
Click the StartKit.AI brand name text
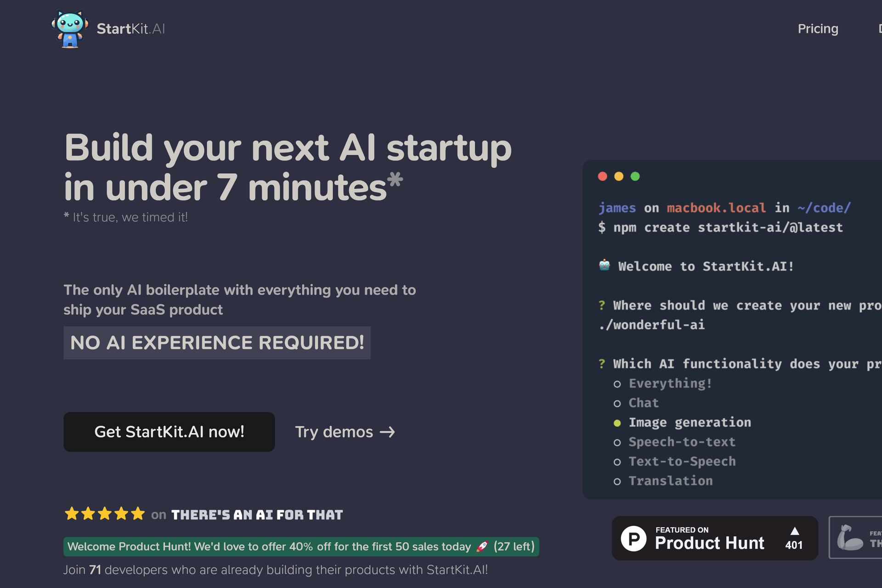click(130, 29)
